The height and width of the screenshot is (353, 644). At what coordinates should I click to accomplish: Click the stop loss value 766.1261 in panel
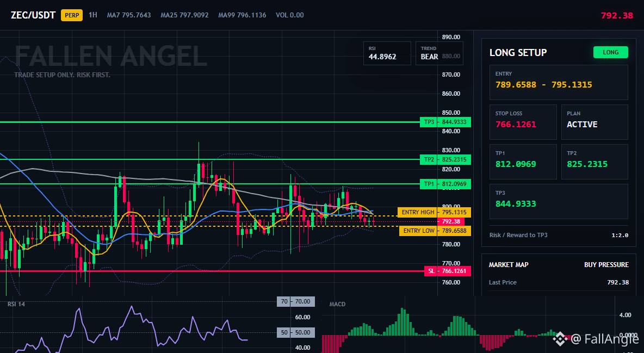516,125
